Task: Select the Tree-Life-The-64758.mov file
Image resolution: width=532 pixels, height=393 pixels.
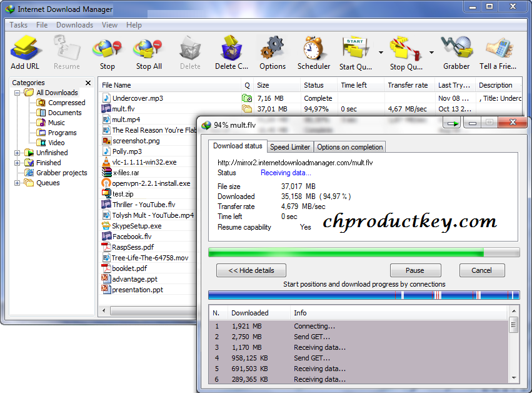Action: [150, 258]
